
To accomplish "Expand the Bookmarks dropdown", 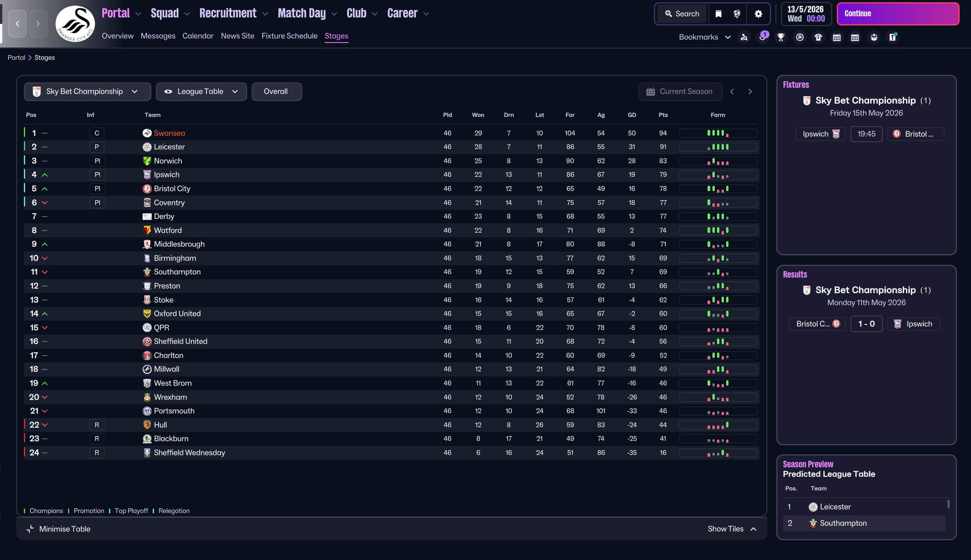I will pyautogui.click(x=704, y=37).
